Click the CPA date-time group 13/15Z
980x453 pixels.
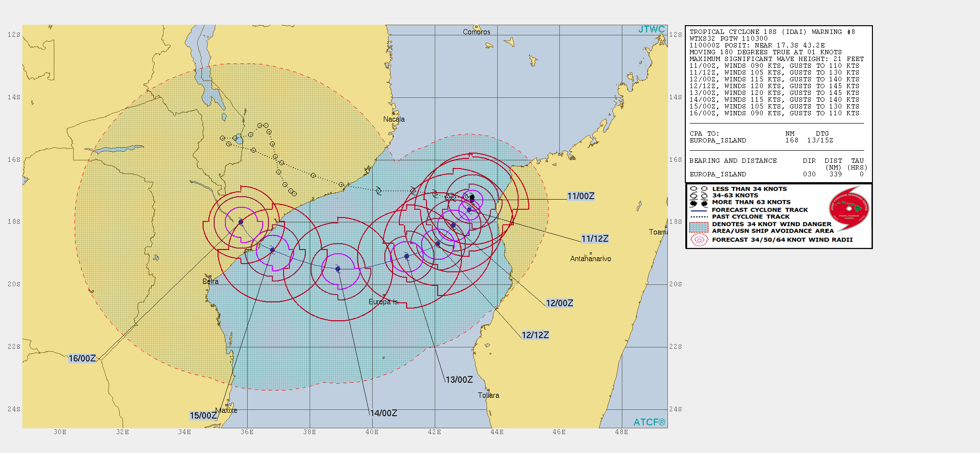point(820,141)
